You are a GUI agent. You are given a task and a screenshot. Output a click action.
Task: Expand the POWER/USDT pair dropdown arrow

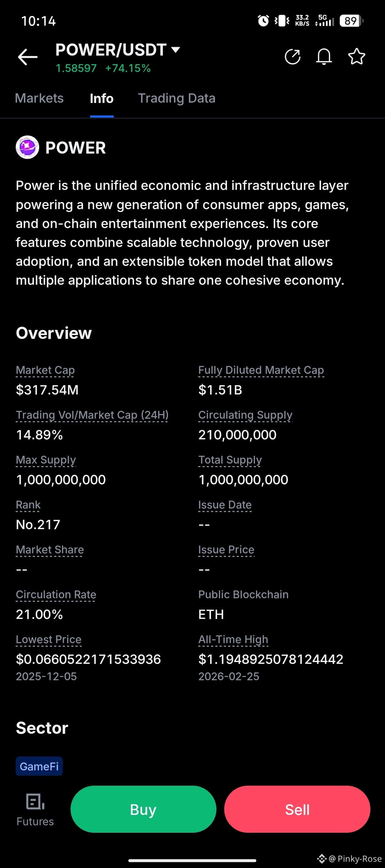(175, 50)
